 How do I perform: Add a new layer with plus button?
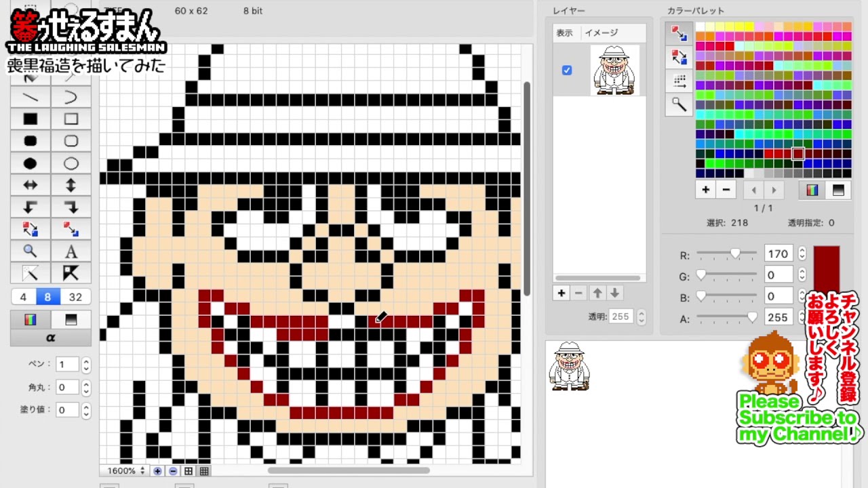coord(561,293)
